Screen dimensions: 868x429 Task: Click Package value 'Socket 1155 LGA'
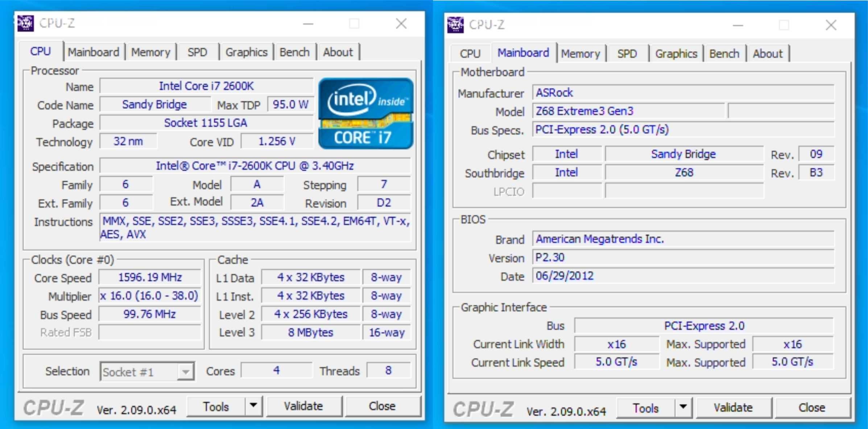(x=206, y=123)
